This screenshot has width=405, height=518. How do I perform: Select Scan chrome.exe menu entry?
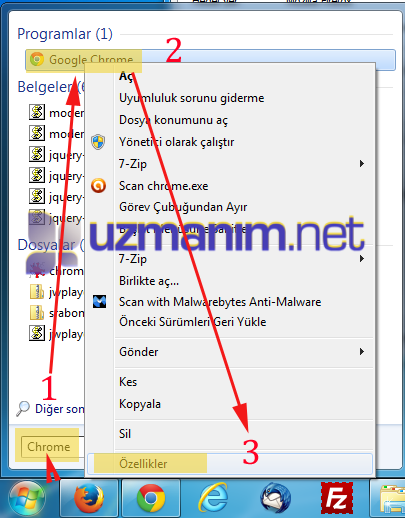click(x=163, y=186)
